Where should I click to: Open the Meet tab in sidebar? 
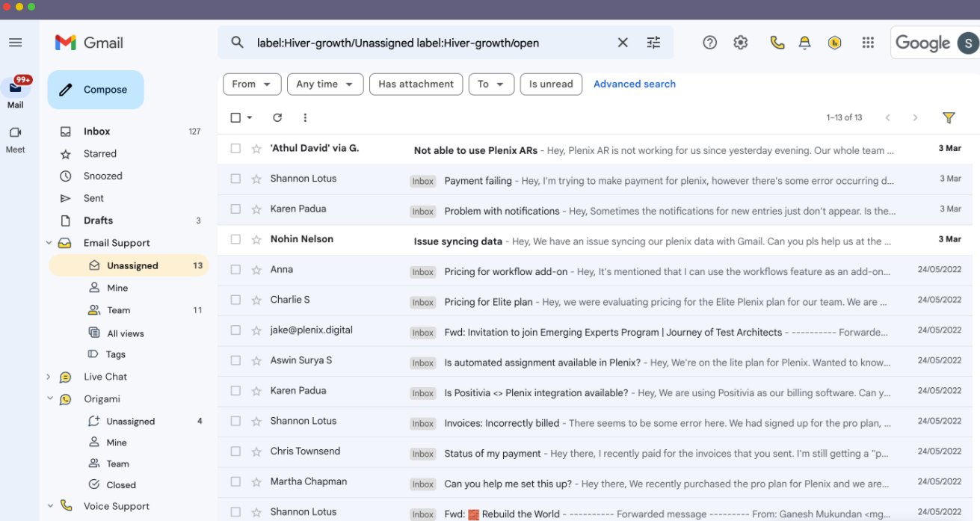15,138
